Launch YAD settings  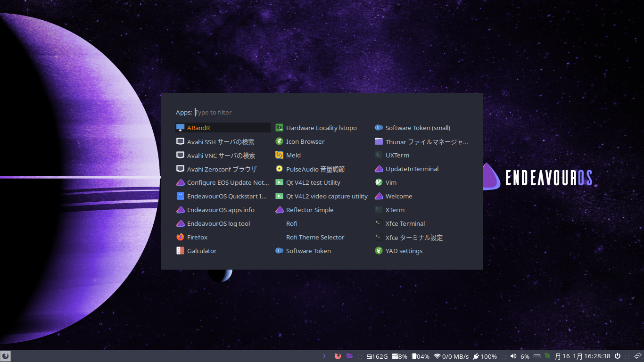[421, 251]
